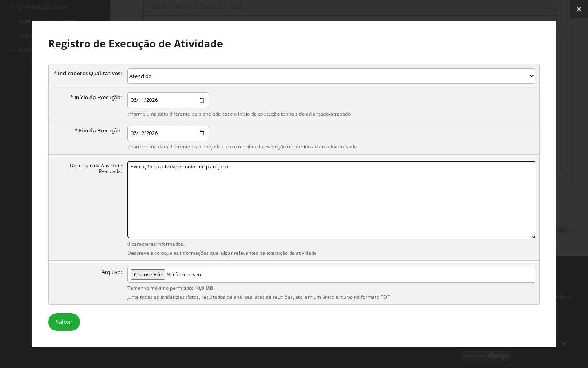
Task: Click the Início da Execução date field
Action: click(168, 100)
